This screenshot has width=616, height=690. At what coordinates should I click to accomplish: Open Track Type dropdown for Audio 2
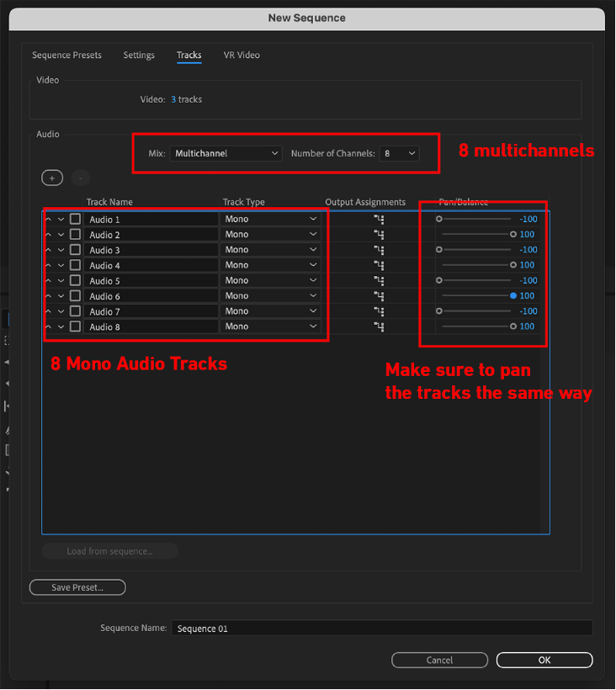pyautogui.click(x=270, y=235)
